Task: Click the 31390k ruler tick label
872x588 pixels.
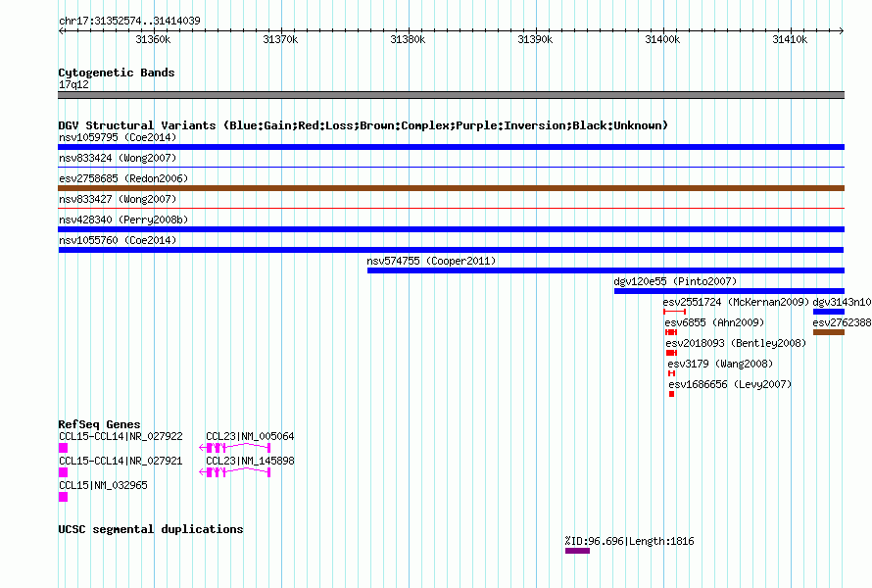Action: coord(535,39)
